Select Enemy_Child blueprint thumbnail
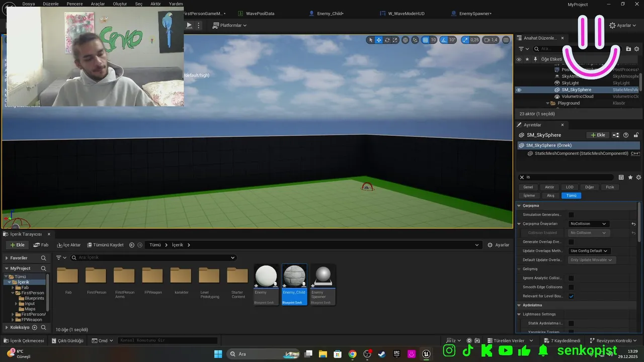This screenshot has width=644, height=362. [294, 285]
